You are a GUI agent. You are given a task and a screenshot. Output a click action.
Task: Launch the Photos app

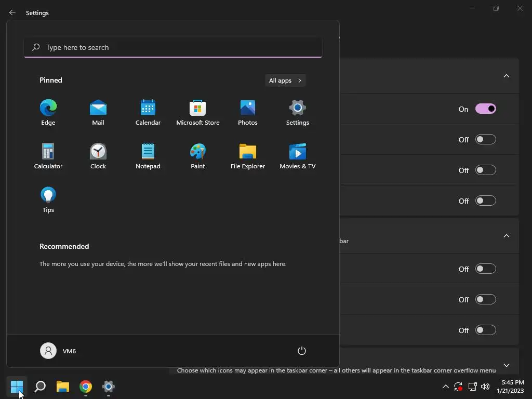coord(248,113)
